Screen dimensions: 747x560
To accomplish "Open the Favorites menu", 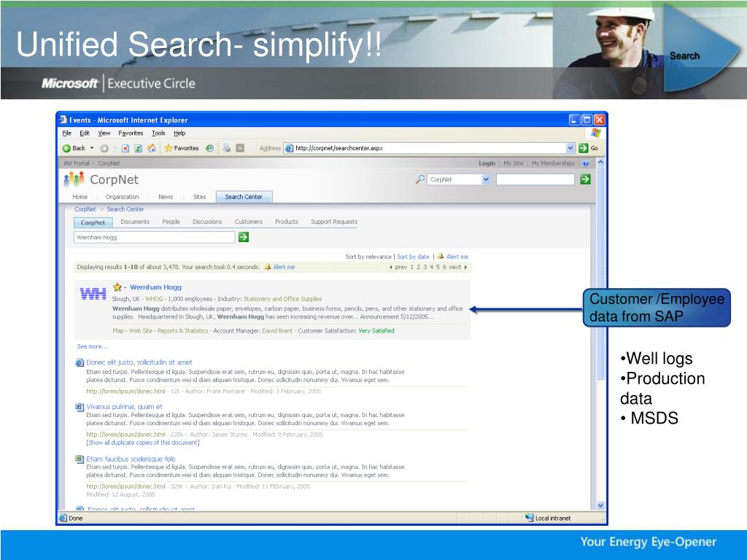I will 131,133.
